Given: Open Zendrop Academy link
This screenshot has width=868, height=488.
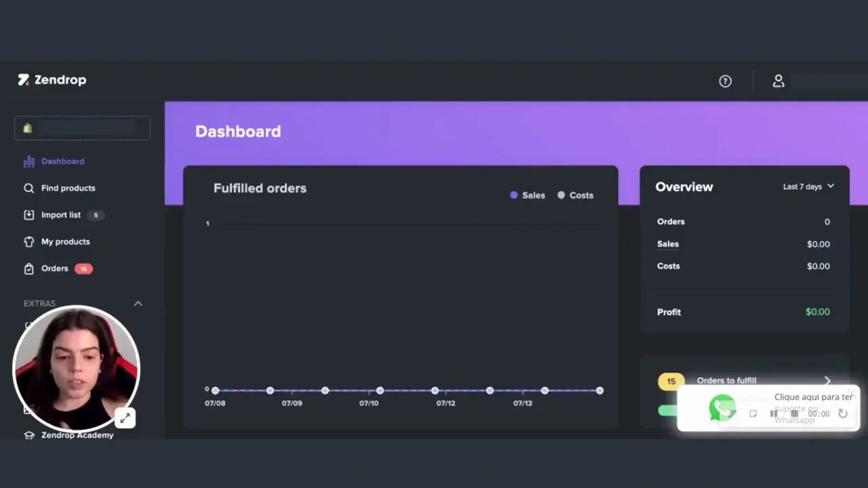Looking at the screenshot, I should [x=77, y=435].
